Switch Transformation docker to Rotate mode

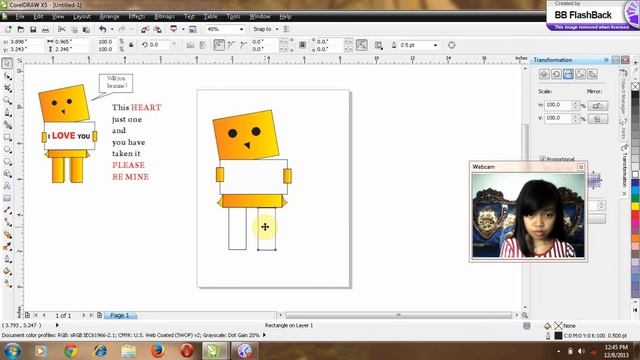coord(556,74)
